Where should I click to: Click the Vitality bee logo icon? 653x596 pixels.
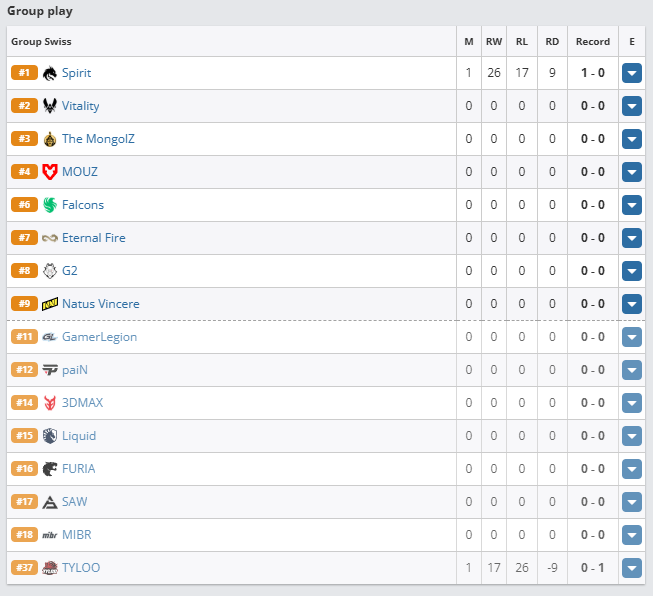[x=50, y=106]
